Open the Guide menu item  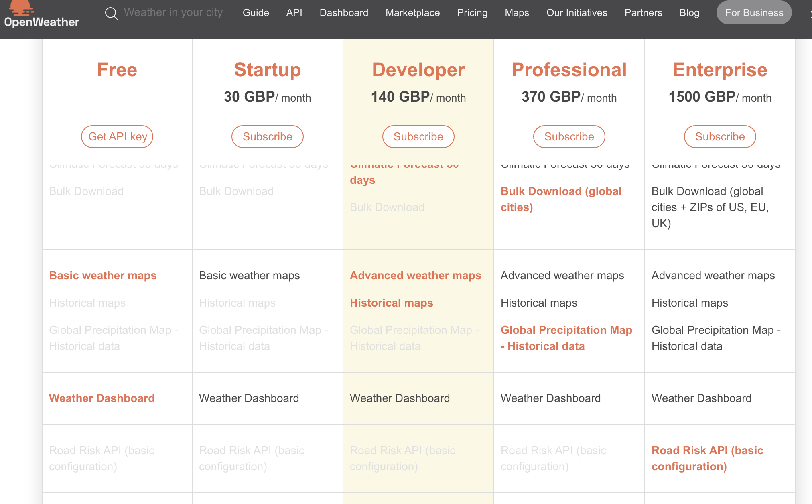(256, 13)
